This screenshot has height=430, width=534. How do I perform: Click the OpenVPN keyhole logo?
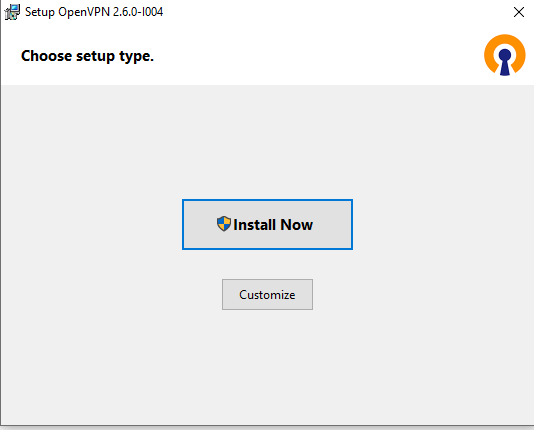click(505, 55)
